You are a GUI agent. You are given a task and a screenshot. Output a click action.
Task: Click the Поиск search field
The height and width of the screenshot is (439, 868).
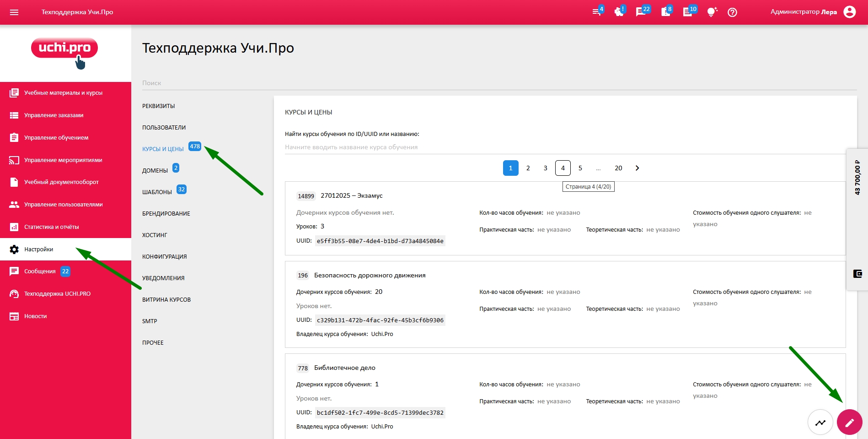coord(499,83)
